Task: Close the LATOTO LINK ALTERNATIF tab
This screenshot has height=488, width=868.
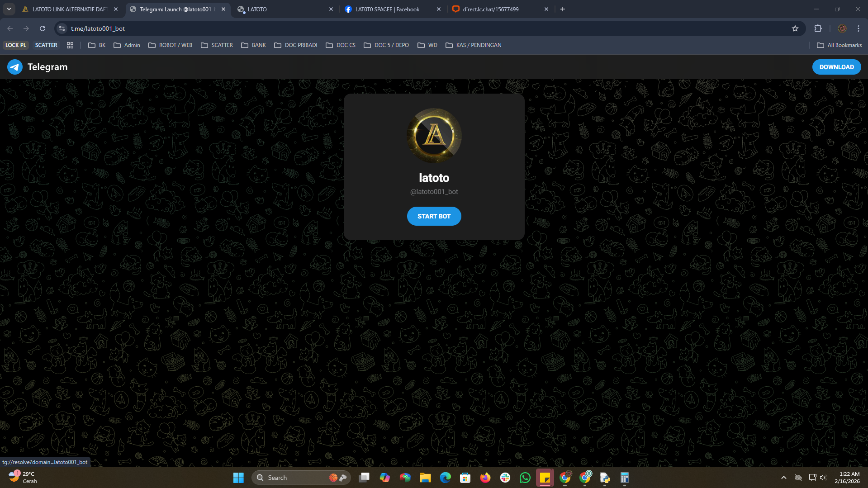Action: [x=116, y=9]
